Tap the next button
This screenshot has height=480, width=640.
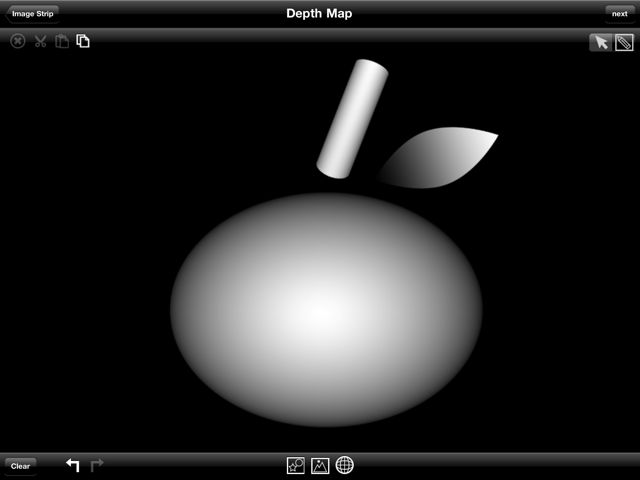(619, 14)
